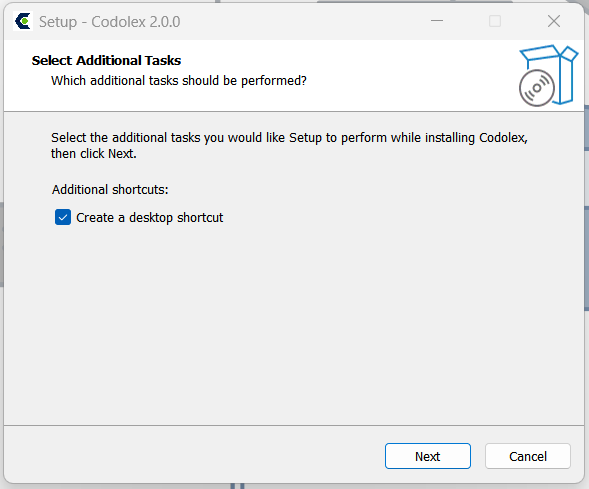
Task: Cancel the Codolex installation
Action: [528, 456]
